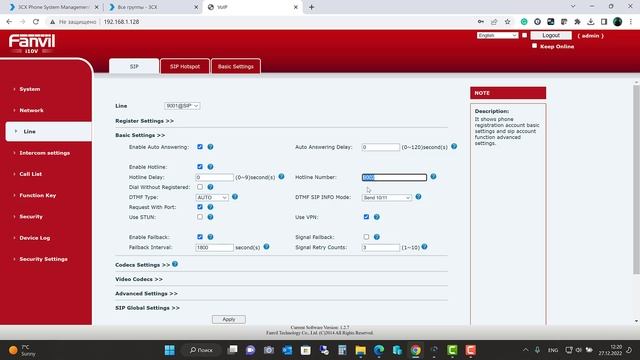Click help icon next to Hotline Delay
The width and height of the screenshot is (640, 360).
[281, 177]
